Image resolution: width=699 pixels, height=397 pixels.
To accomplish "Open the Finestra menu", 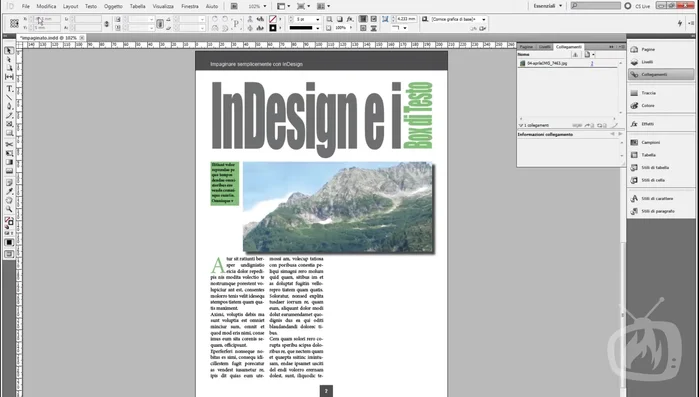I will click(x=190, y=6).
